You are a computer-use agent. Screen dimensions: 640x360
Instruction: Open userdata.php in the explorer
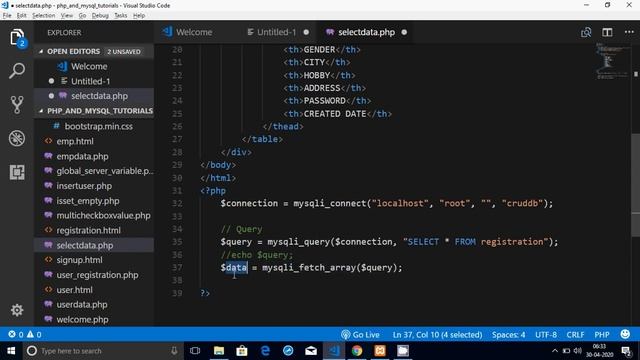(94, 304)
